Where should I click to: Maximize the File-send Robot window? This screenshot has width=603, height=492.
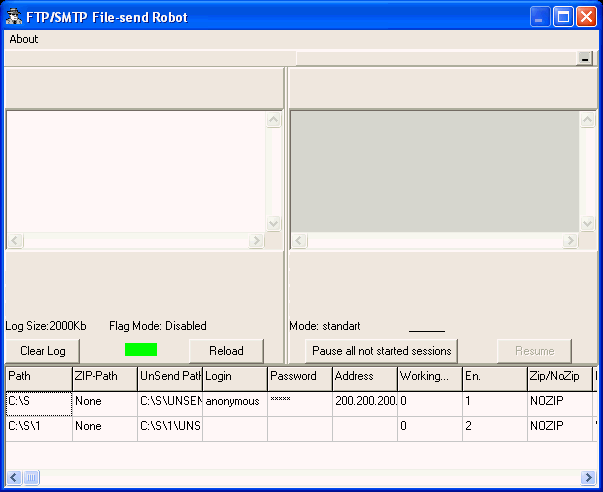tap(562, 17)
